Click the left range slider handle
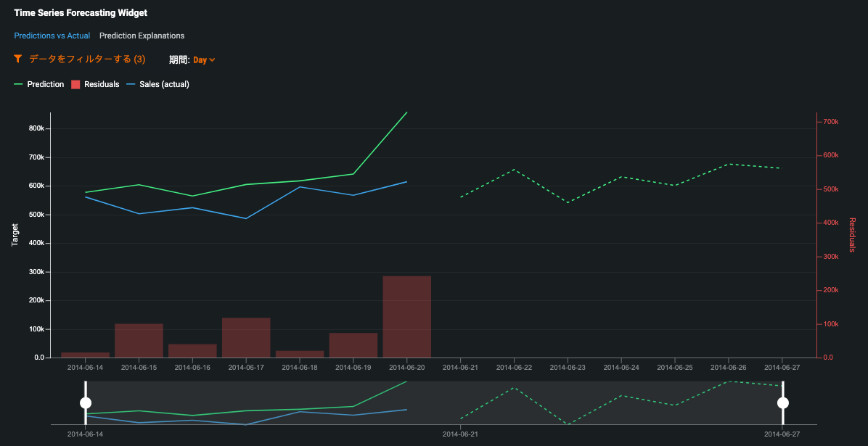 (86, 402)
